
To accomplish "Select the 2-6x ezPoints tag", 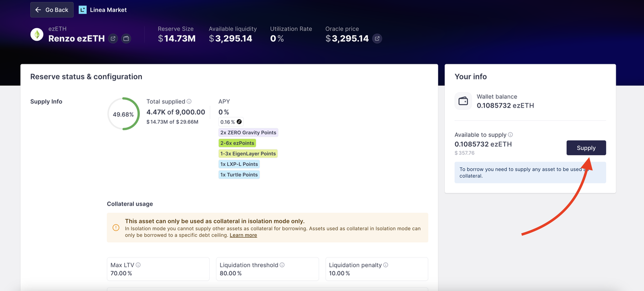I will click(237, 143).
